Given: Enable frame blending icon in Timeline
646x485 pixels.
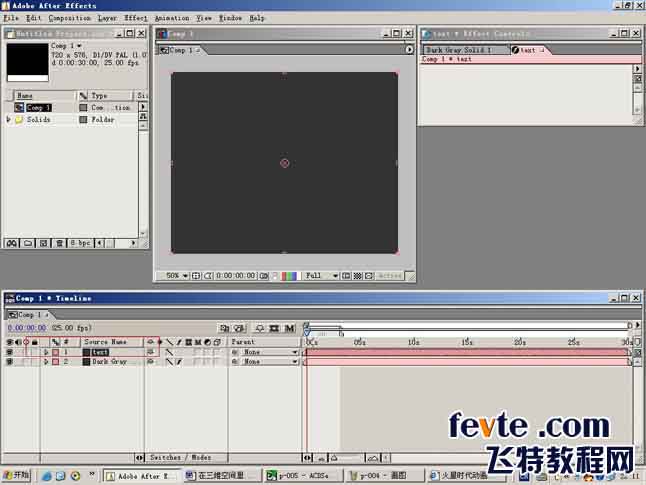Looking at the screenshot, I should click(274, 328).
